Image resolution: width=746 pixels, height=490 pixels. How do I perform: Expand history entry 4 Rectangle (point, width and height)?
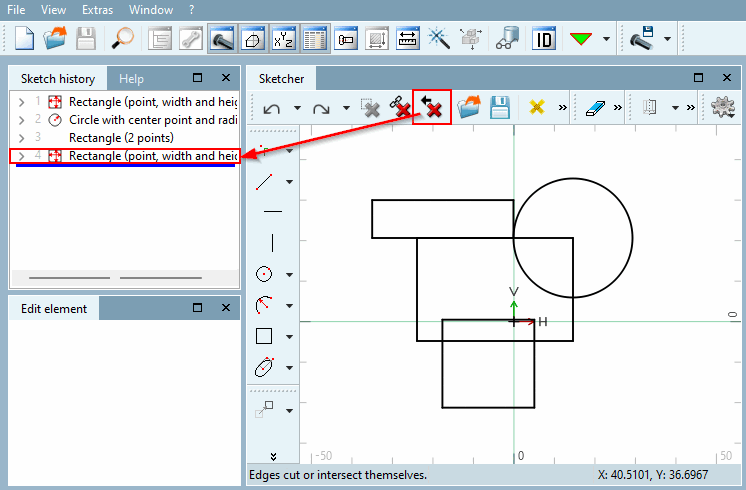coord(21,156)
